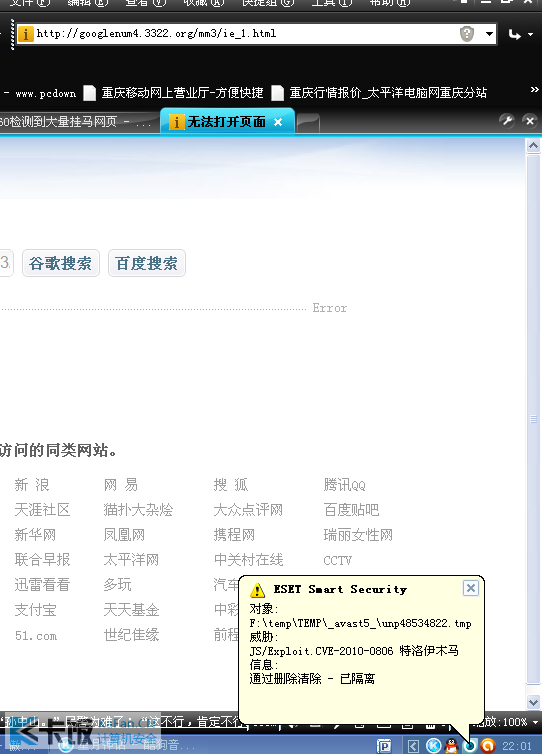The height and width of the screenshot is (754, 542).
Task: Click the scrollbar down arrow
Action: [533, 702]
